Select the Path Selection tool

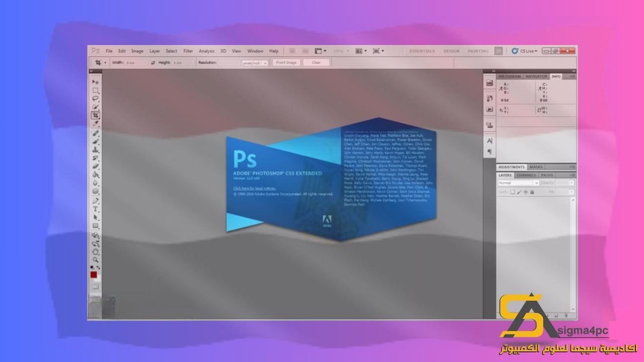[x=96, y=217]
